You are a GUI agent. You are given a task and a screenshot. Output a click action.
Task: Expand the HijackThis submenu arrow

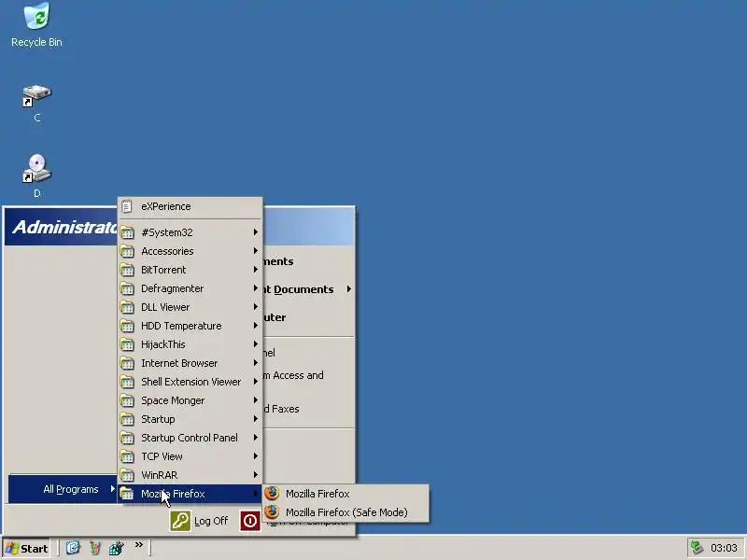click(255, 343)
